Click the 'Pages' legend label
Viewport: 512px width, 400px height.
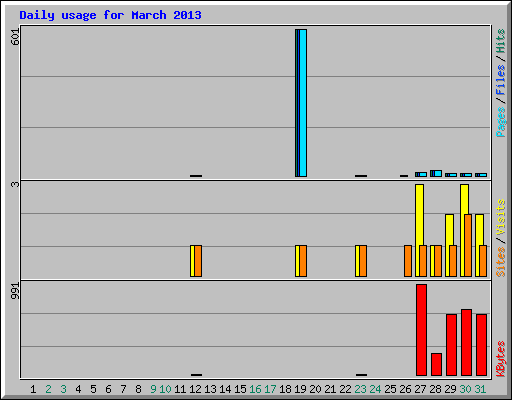click(x=501, y=122)
